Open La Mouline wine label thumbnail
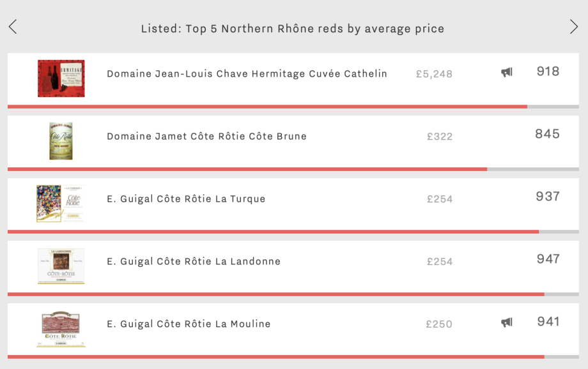Viewport: 588px width, 369px height. 61,329
